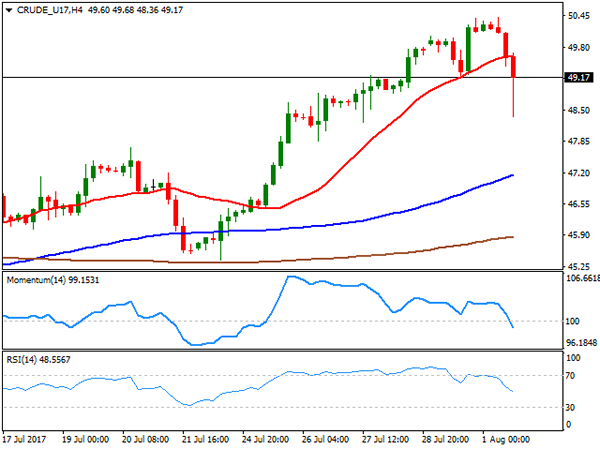Click the 46.55 price scale value
The width and height of the screenshot is (600, 450).
pyautogui.click(x=579, y=204)
